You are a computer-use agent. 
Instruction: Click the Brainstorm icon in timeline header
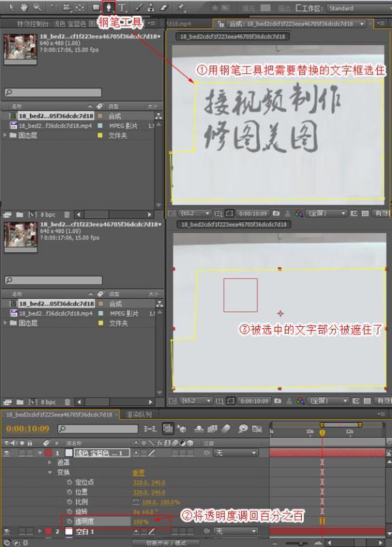click(243, 429)
